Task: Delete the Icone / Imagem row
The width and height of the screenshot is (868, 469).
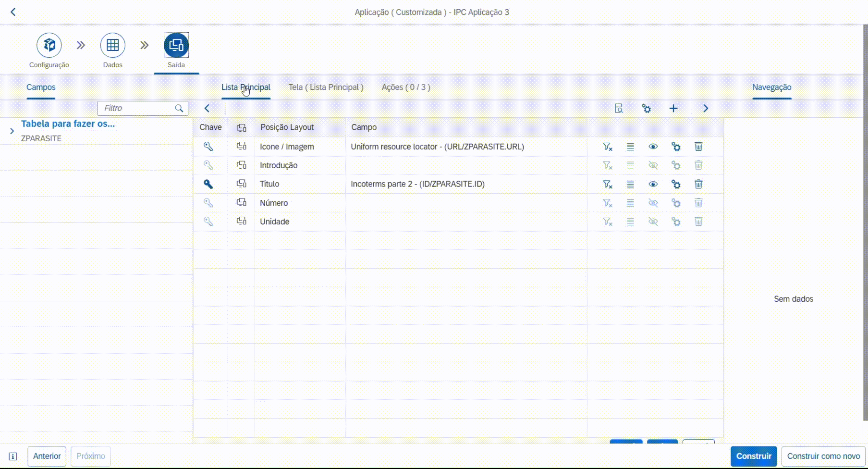Action: click(x=698, y=147)
